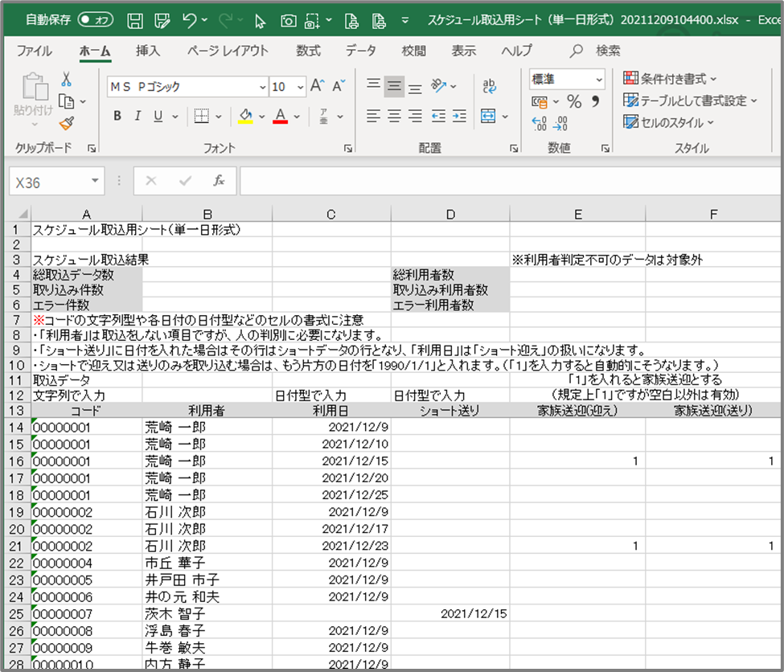Click the decrease indent icon
784x672 pixels.
(x=438, y=116)
